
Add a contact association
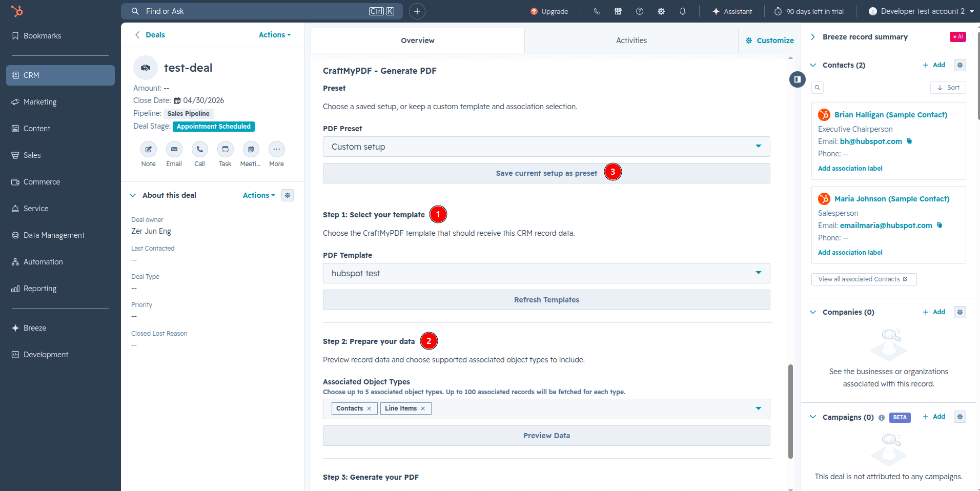pyautogui.click(x=934, y=65)
